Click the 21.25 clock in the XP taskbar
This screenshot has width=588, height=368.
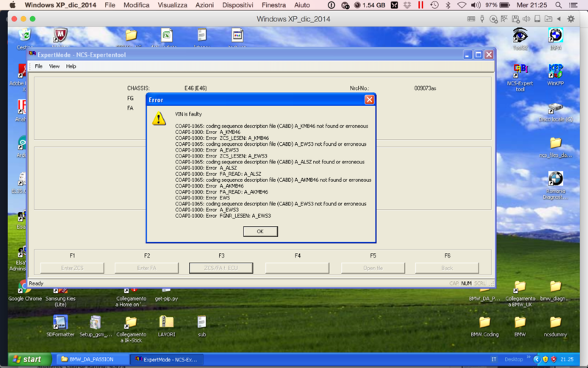(x=567, y=359)
